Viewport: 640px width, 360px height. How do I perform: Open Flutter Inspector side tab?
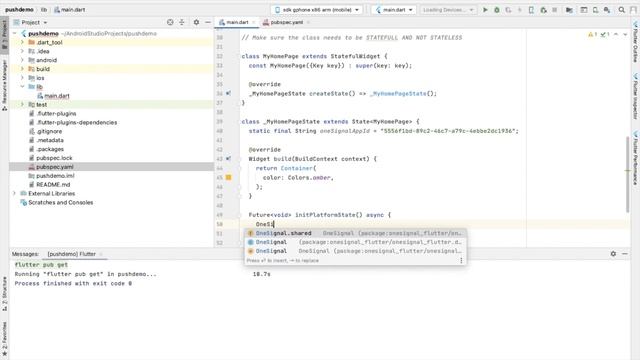tap(636, 96)
